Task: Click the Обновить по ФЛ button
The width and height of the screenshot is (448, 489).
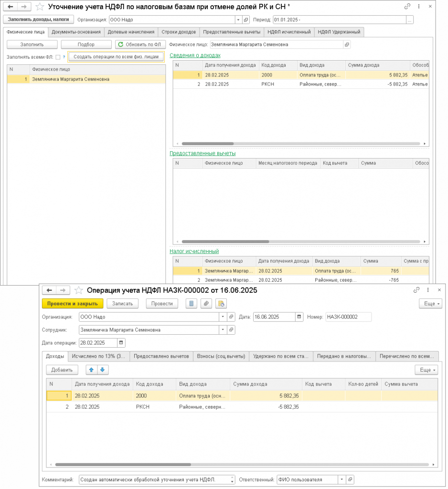Action: click(x=140, y=44)
